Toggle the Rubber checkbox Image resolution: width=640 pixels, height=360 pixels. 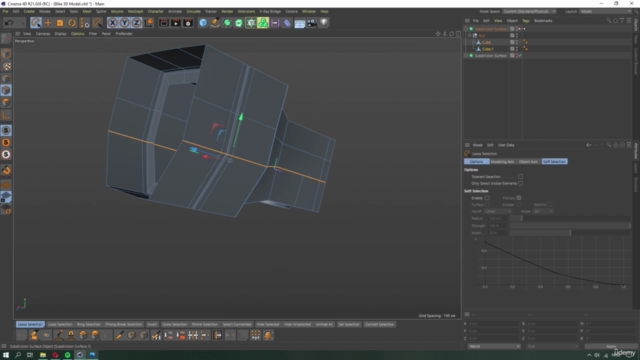pyautogui.click(x=519, y=205)
